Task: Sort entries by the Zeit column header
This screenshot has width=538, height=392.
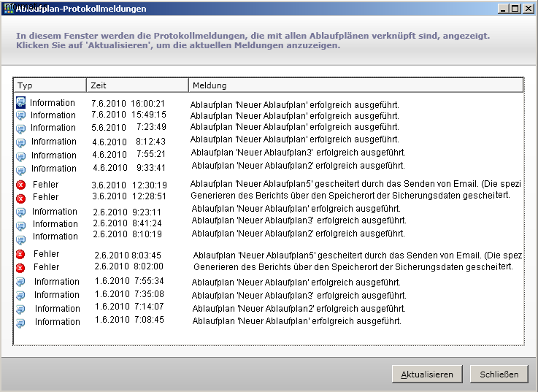Action: 137,85
